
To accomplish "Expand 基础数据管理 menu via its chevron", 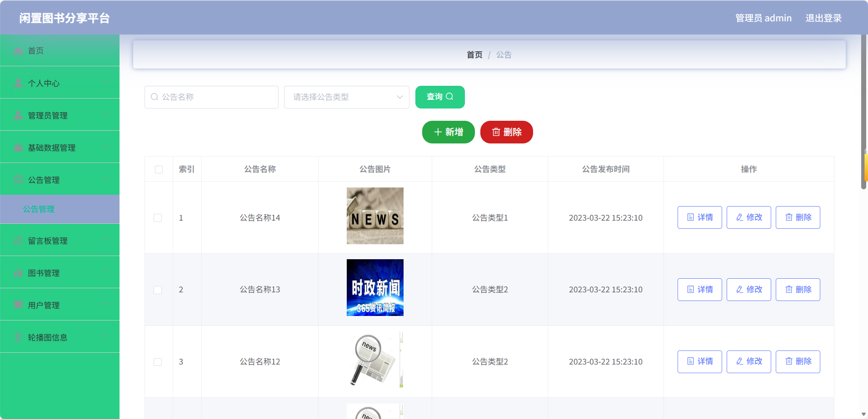I will pos(105,147).
